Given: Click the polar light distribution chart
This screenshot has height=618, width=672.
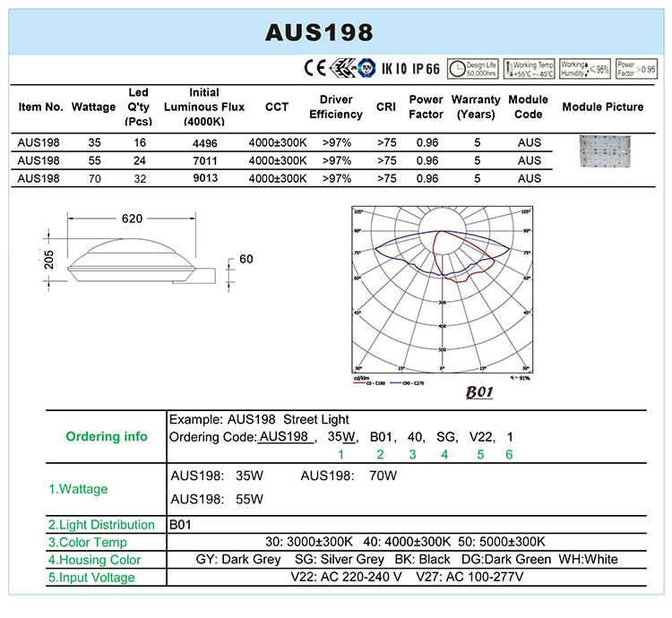Looking at the screenshot, I should click(x=442, y=289).
